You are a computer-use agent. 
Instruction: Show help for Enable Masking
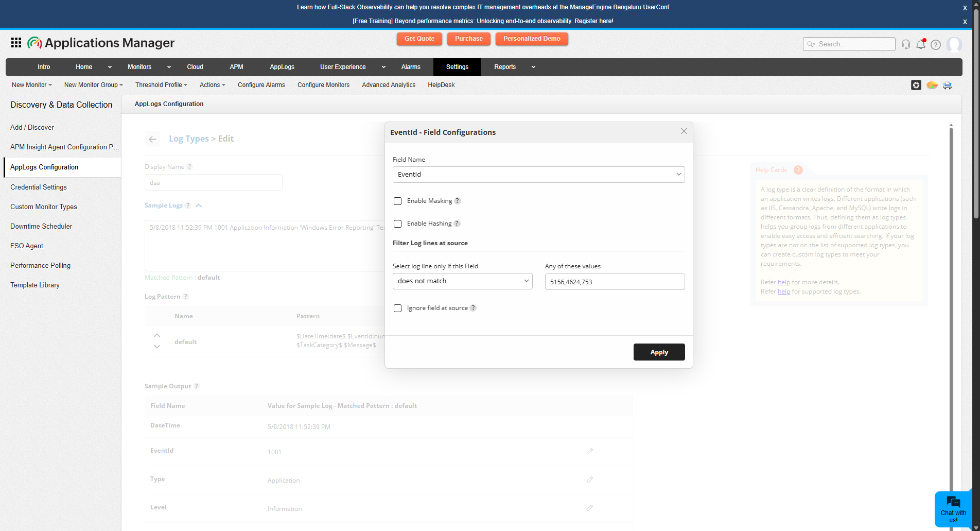457,201
